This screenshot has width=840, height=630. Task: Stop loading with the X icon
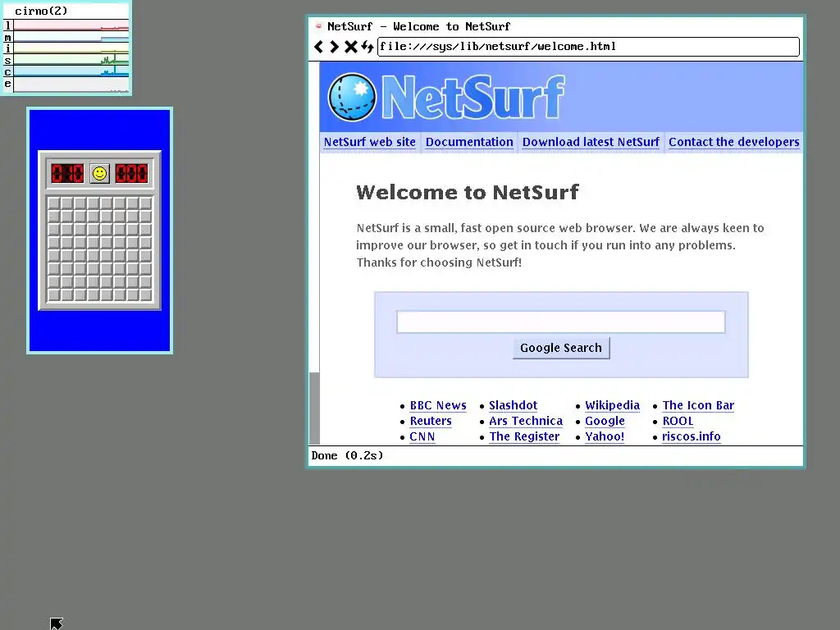pos(350,47)
